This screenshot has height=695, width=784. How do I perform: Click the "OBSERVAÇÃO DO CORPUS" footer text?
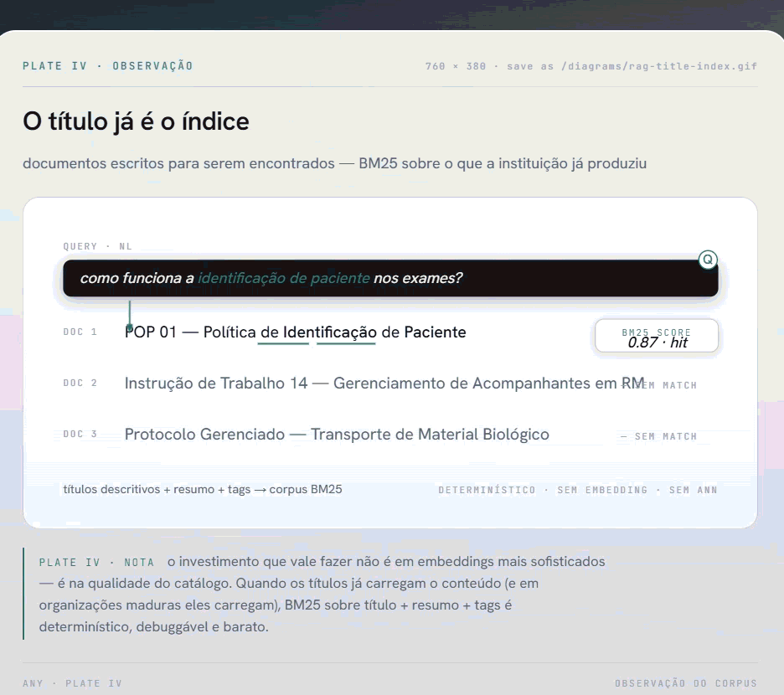click(686, 683)
